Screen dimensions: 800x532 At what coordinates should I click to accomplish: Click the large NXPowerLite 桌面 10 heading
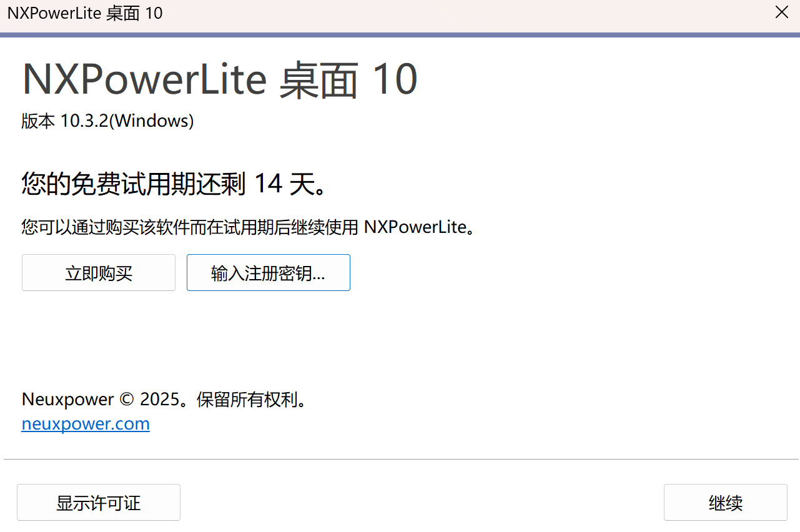(220, 80)
